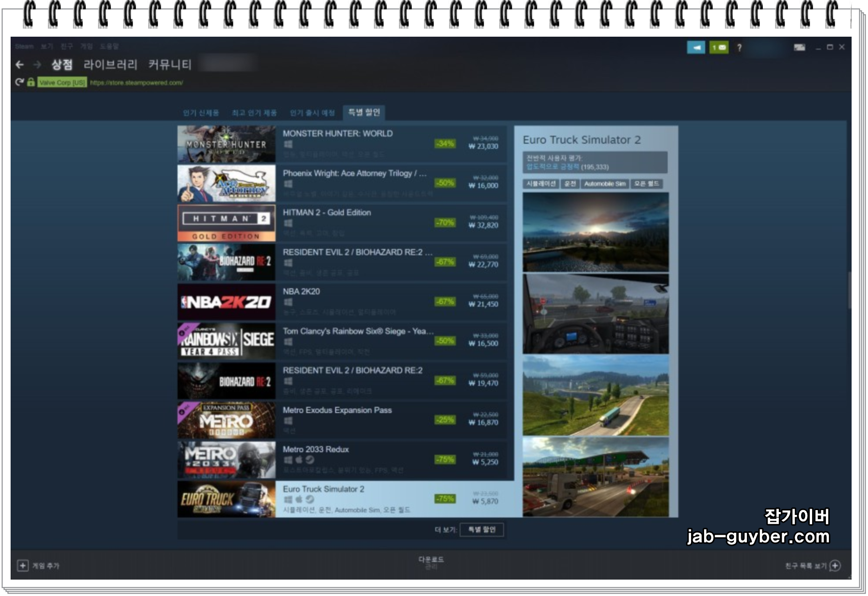Go back with the left arrow
The width and height of the screenshot is (868, 596).
click(19, 64)
